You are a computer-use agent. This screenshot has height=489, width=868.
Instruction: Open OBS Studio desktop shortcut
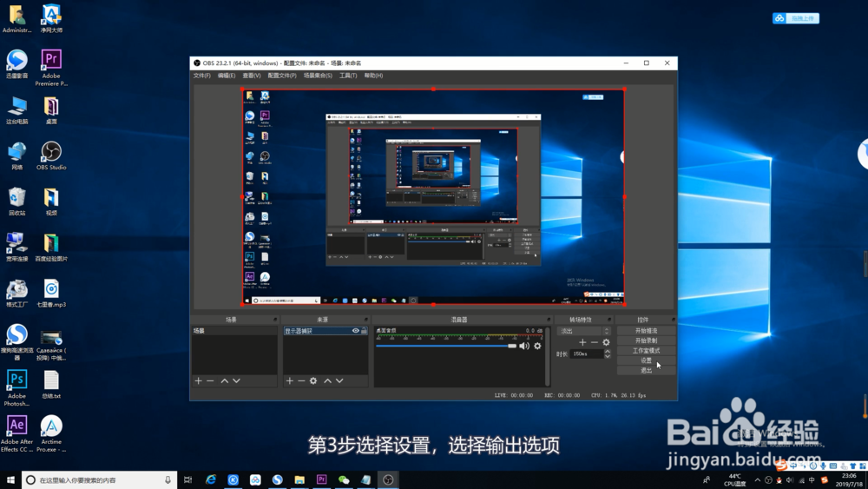(x=51, y=155)
